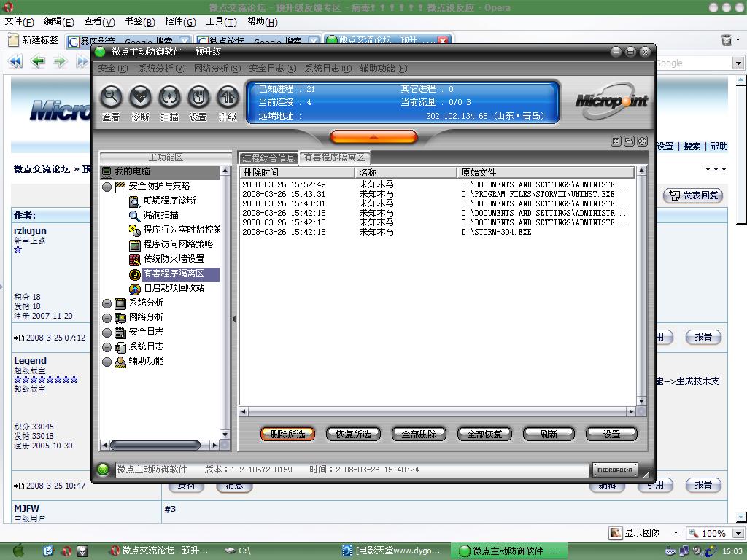Open the 系统日志(O) menu
This screenshot has width=747, height=560.
coord(328,69)
